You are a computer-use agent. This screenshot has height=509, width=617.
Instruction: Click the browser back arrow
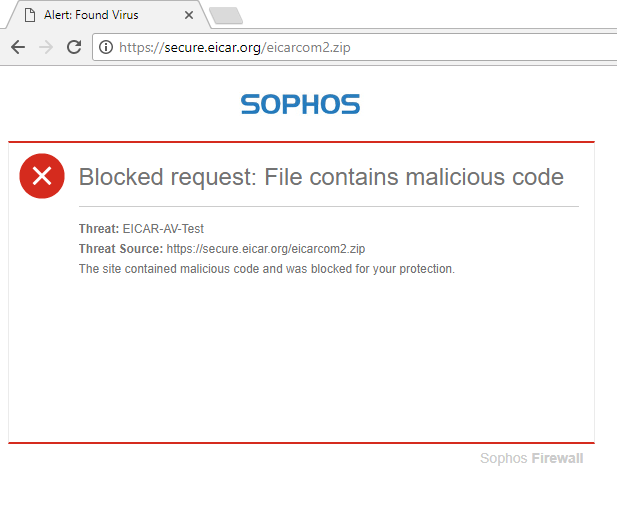click(18, 47)
